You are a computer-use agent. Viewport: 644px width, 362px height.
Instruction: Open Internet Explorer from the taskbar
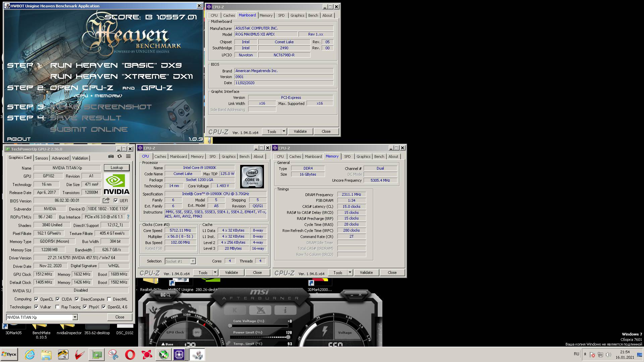[30, 355]
